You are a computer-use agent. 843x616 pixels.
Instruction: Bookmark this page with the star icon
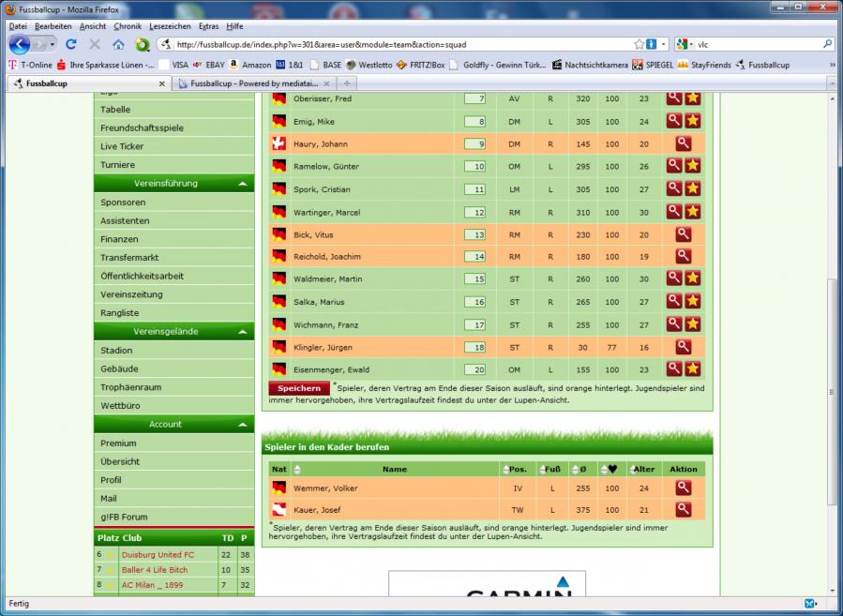(639, 44)
